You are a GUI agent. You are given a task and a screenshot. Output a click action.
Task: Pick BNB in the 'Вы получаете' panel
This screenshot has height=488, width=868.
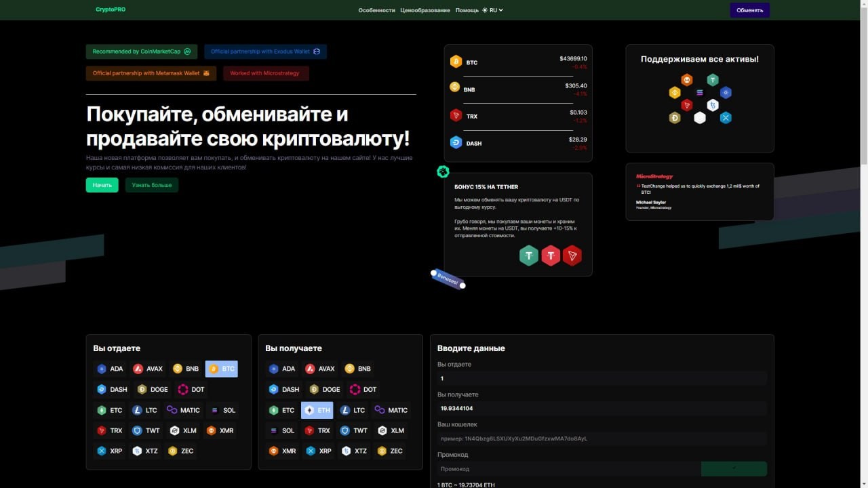click(x=359, y=369)
